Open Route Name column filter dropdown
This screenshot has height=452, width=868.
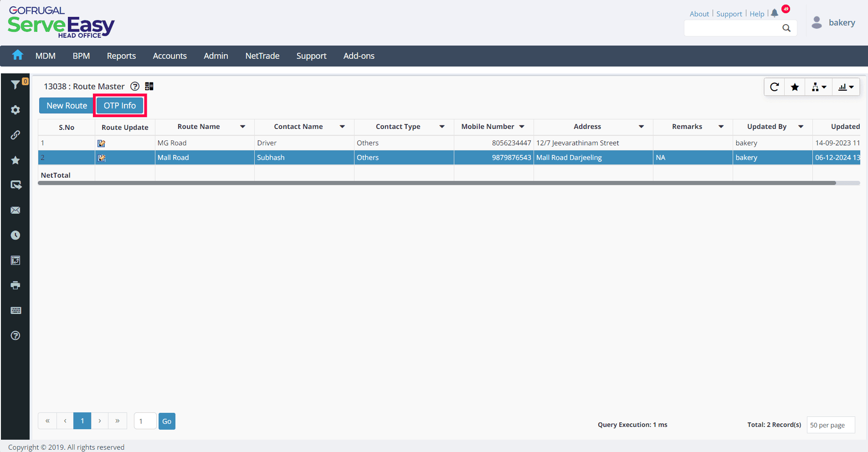point(243,127)
